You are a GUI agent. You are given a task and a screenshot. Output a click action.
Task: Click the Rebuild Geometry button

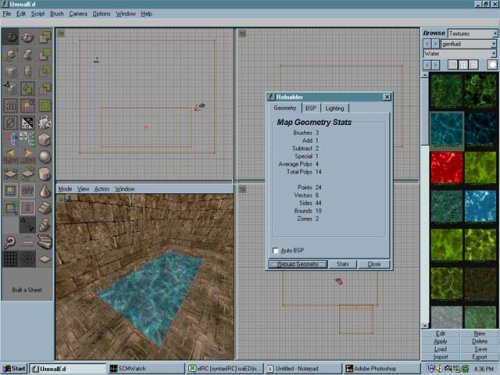(x=298, y=264)
